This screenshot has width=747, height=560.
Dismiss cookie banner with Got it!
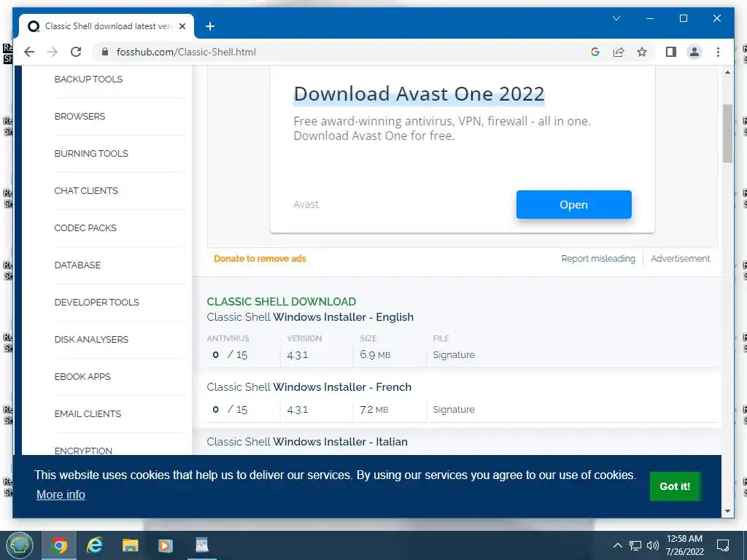pyautogui.click(x=675, y=486)
